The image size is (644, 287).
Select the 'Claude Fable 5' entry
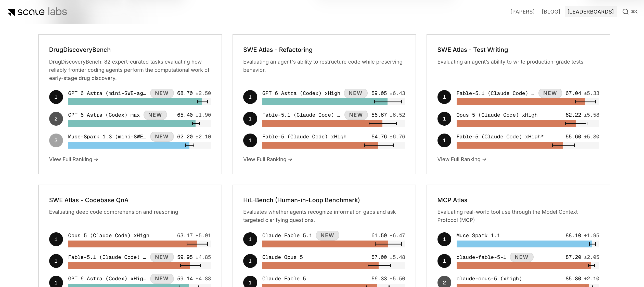click(x=284, y=279)
